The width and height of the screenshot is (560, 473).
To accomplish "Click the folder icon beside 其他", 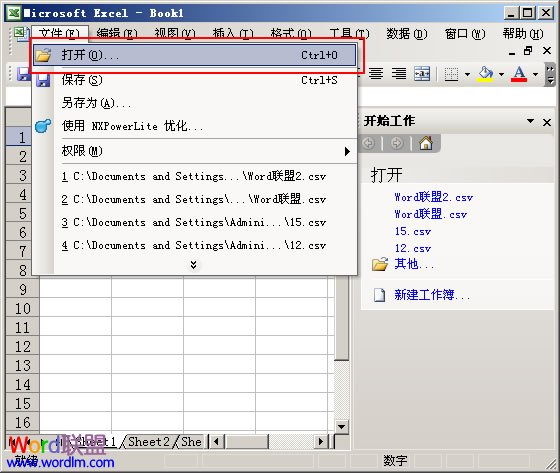I will 380,264.
